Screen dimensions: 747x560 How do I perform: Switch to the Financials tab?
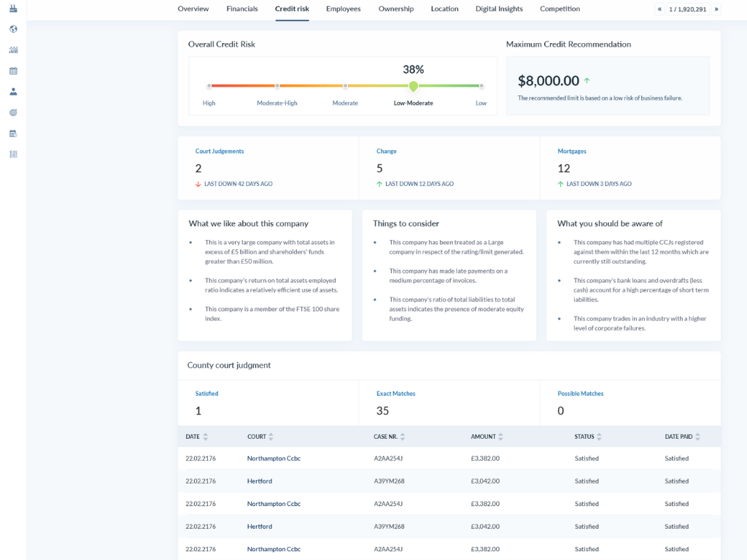(x=241, y=9)
